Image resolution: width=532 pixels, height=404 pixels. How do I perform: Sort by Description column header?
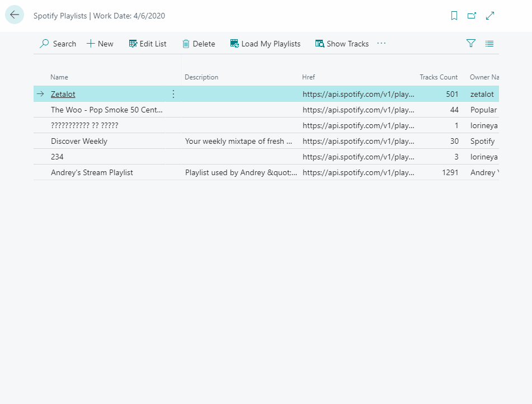point(201,77)
